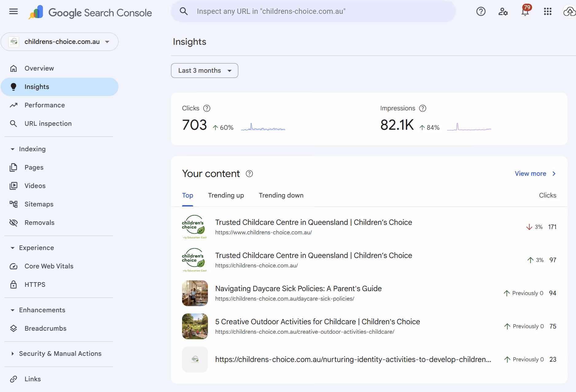
Task: Open URL inspection in the sidebar
Action: pos(60,124)
